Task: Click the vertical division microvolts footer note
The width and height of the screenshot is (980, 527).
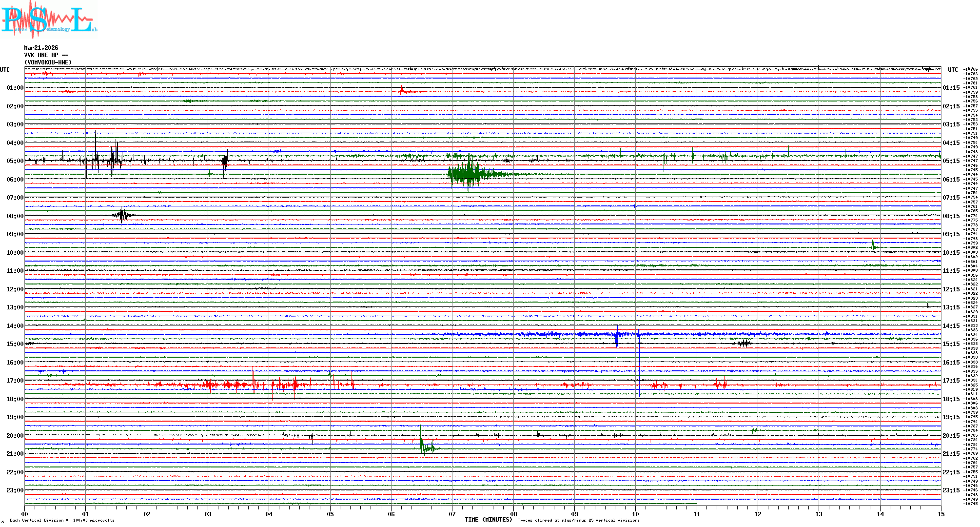Action: (x=62, y=520)
